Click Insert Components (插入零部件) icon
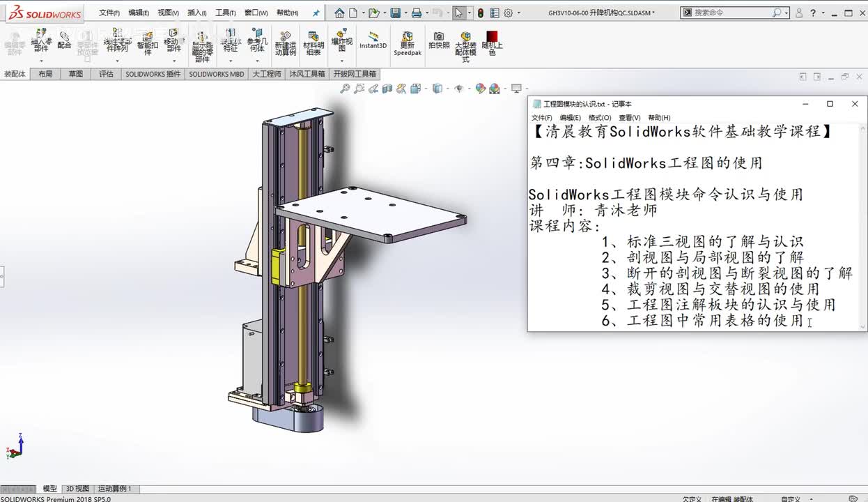868x502 pixels. coord(41,40)
